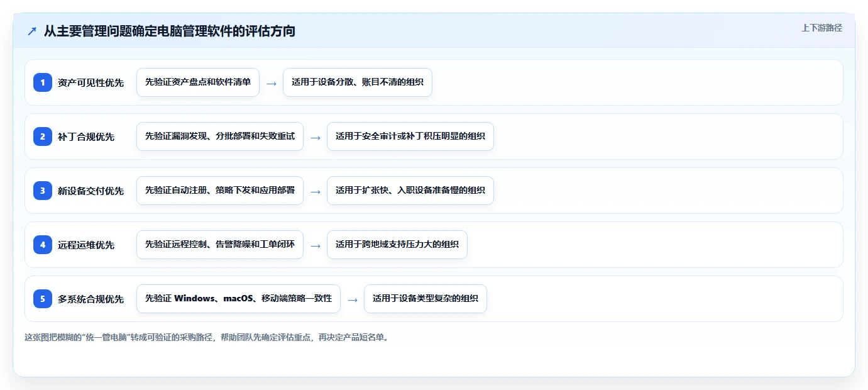Click the 先验证 Windows、macOS、移动端策略一致性 box
This screenshot has height=390, width=868.
coord(238,299)
